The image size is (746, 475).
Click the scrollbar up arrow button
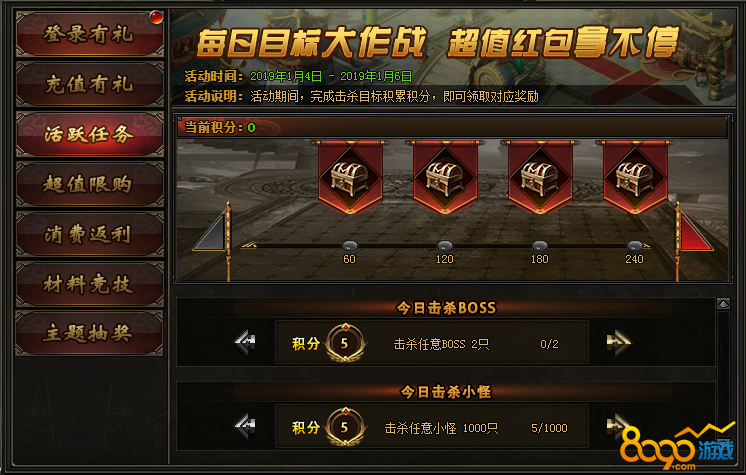(723, 304)
